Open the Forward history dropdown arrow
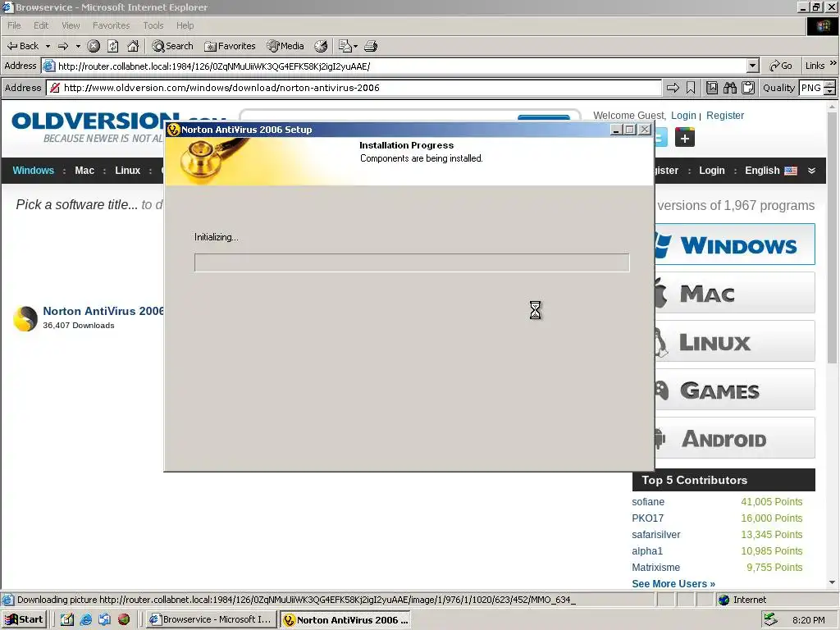840x630 pixels. coord(78,46)
